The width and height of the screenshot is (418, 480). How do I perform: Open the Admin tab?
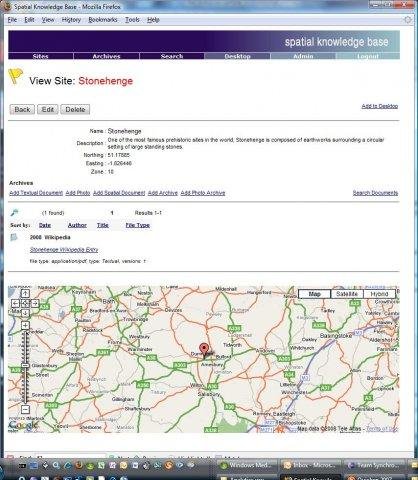point(303,56)
